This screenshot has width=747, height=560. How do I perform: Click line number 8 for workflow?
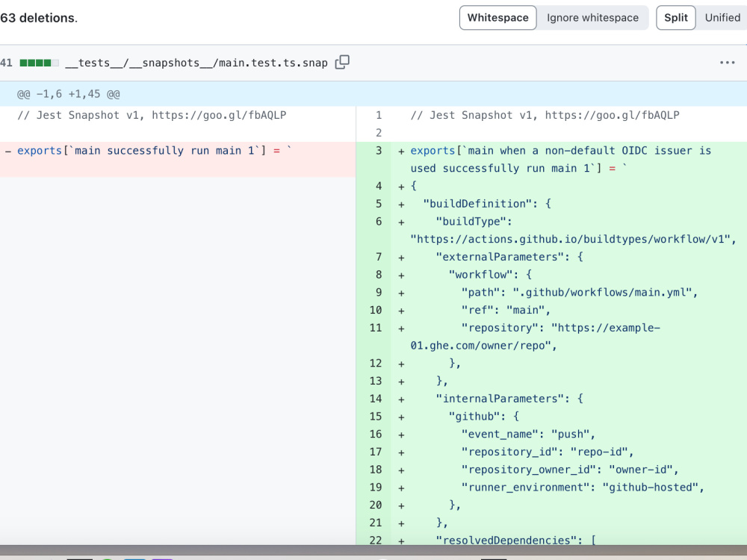378,275
